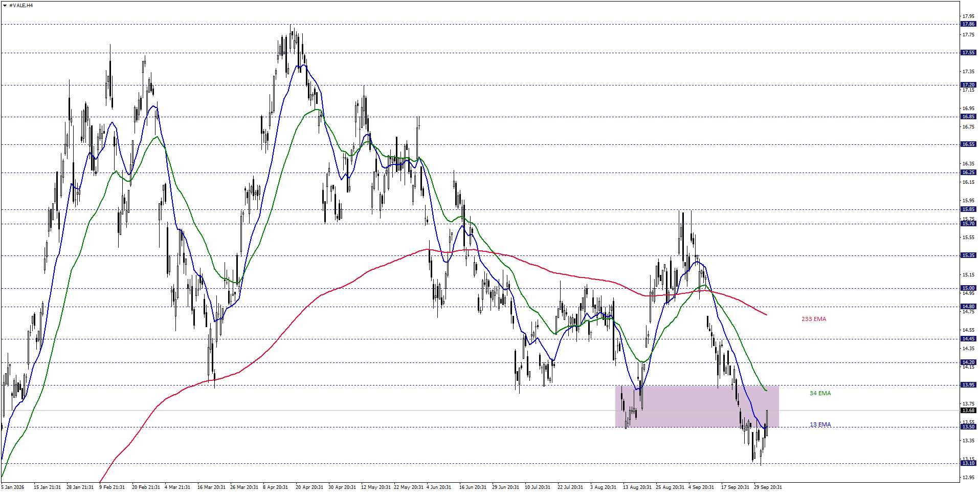The height and width of the screenshot is (493, 980).
Task: Click the 16.55 price level tag
Action: (x=968, y=144)
